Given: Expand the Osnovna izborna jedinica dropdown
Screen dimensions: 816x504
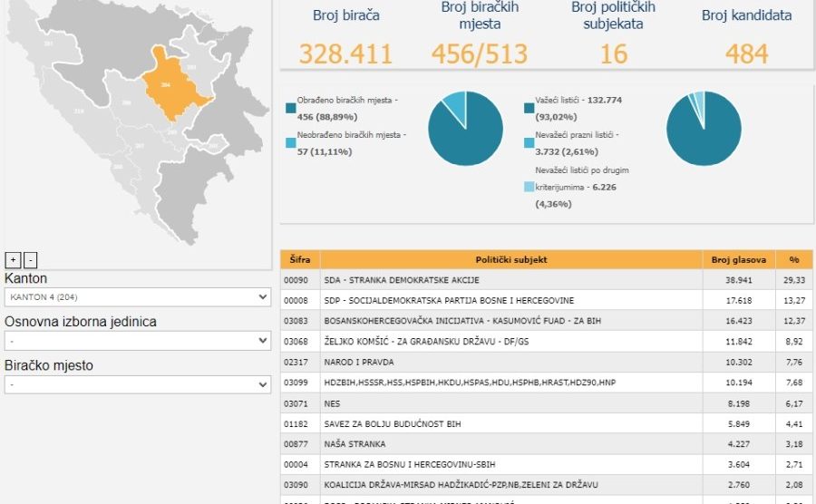Looking at the screenshot, I should [x=137, y=341].
